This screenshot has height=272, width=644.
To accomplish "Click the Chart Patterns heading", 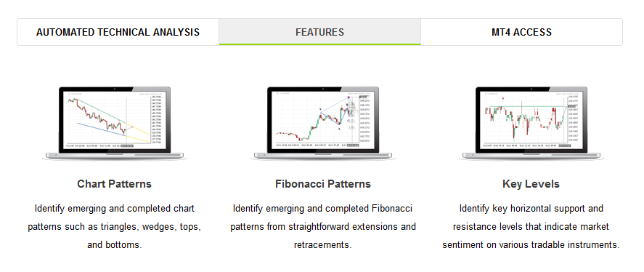I will [114, 184].
